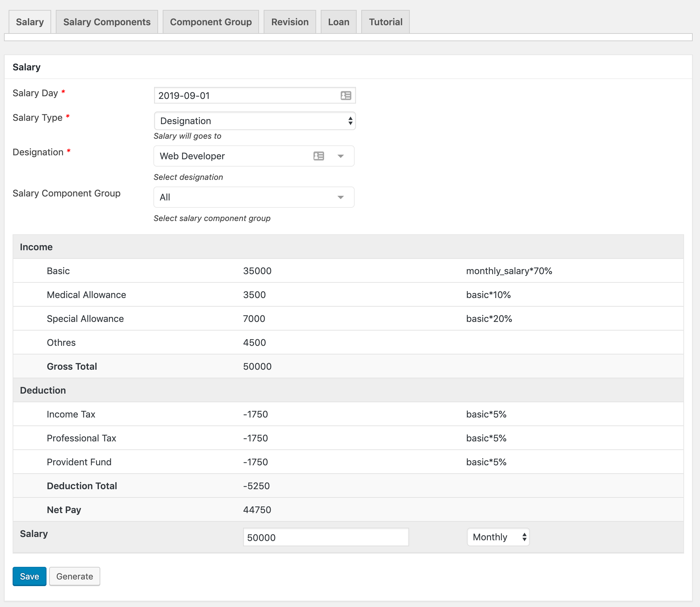Click the Web Developer designation text
The image size is (700, 607).
click(192, 156)
